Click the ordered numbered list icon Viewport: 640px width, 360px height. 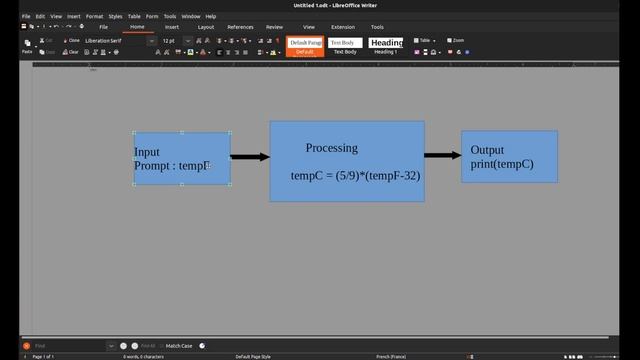click(x=231, y=41)
